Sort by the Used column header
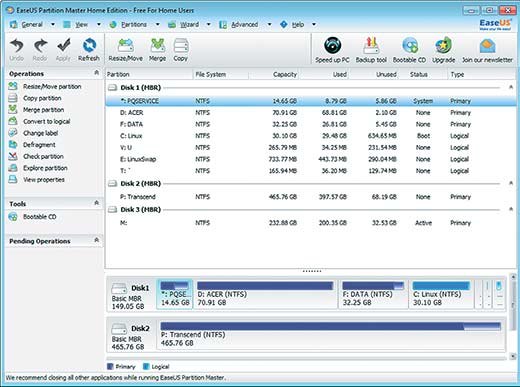 (x=324, y=74)
